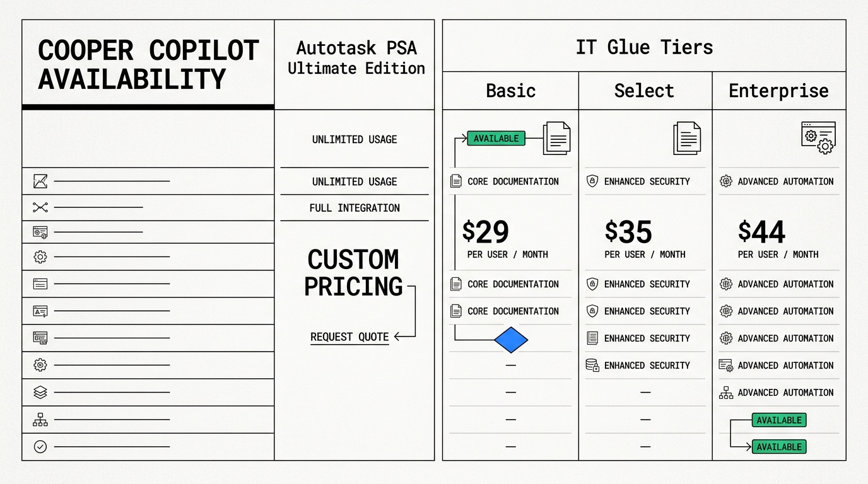The width and height of the screenshot is (868, 484).
Task: Select the org chart hierarchy icon
Action: tap(40, 419)
